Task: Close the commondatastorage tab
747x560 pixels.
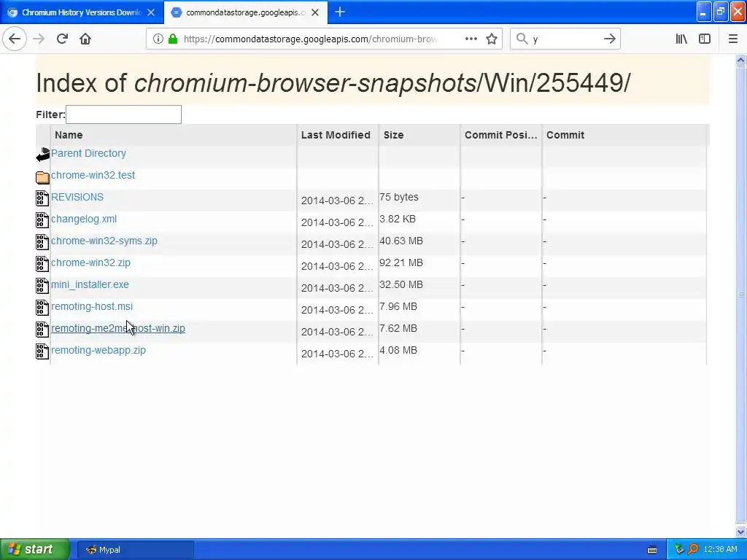Action: coord(315,12)
